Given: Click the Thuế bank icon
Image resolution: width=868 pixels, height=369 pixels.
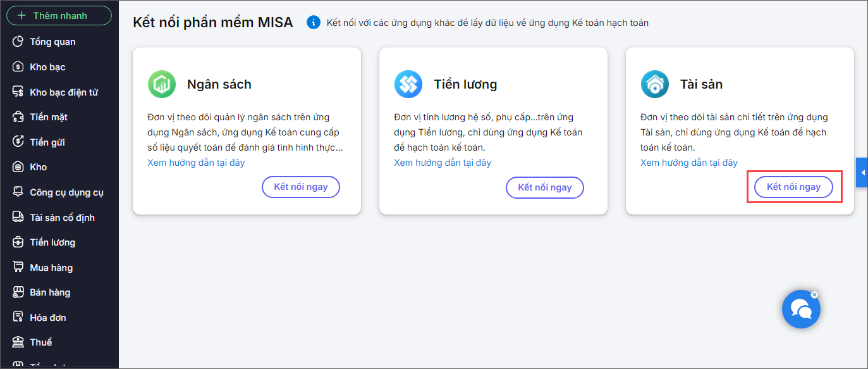Looking at the screenshot, I should 18,342.
